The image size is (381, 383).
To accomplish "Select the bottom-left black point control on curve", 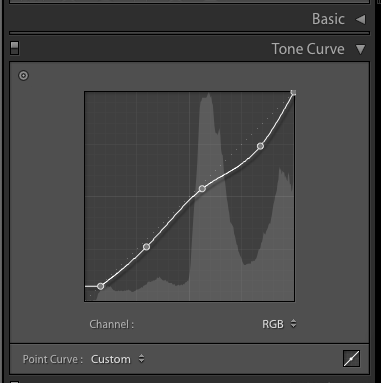I will tap(100, 286).
